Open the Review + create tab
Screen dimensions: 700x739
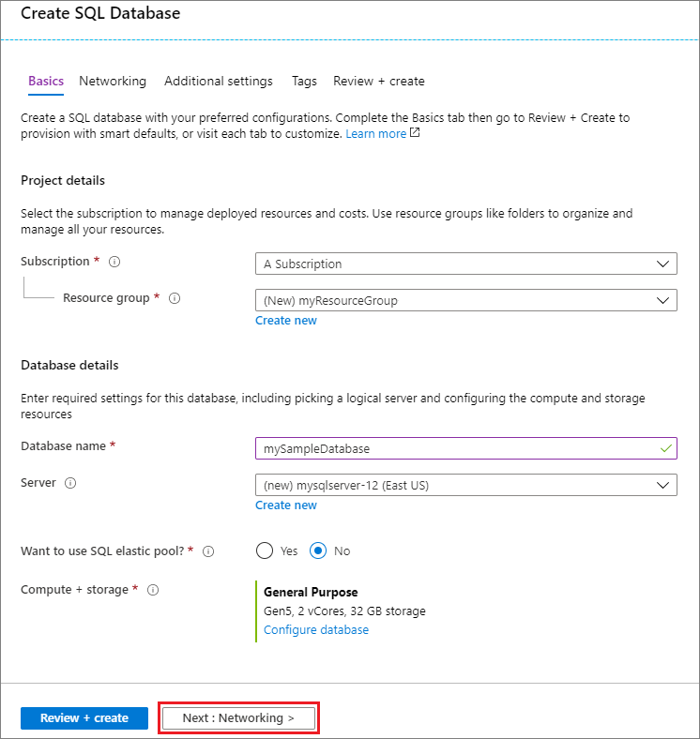(x=379, y=82)
